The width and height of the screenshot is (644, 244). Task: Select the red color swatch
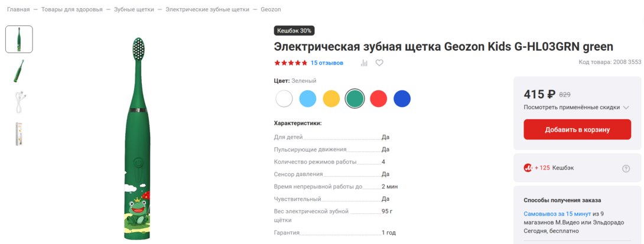(378, 99)
